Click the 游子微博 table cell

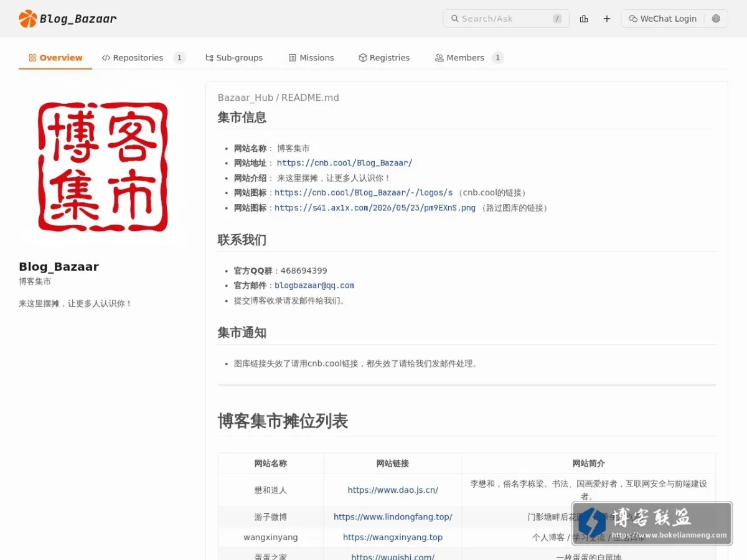coord(271,517)
